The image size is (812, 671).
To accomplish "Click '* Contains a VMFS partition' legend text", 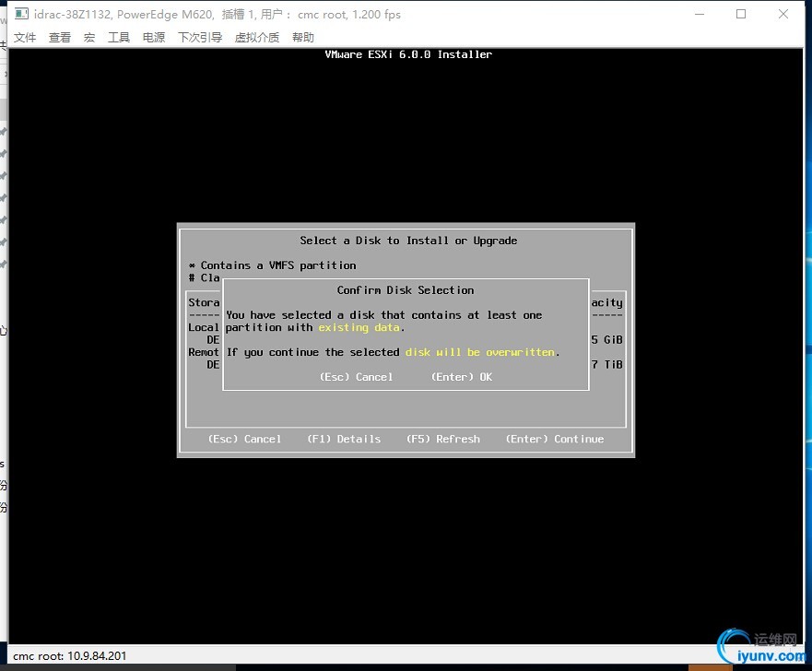I will tap(273, 265).
